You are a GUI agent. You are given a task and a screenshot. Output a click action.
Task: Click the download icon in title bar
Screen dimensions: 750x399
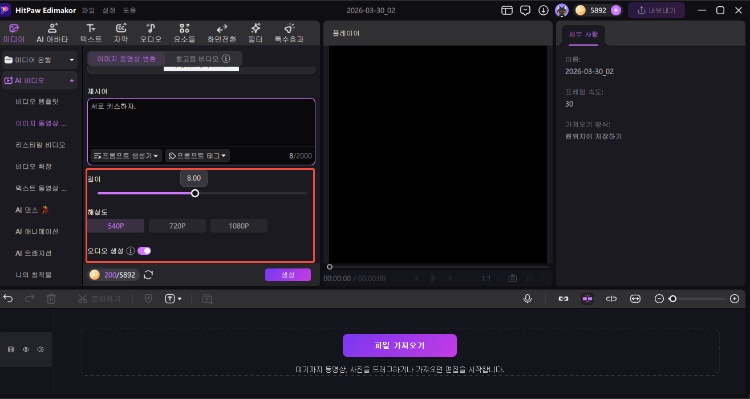tap(543, 10)
